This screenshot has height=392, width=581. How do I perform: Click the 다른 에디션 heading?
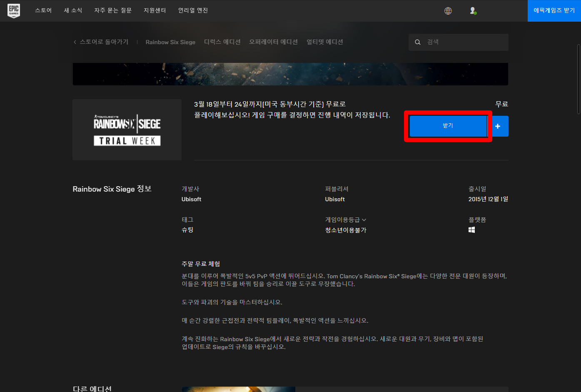click(x=92, y=389)
